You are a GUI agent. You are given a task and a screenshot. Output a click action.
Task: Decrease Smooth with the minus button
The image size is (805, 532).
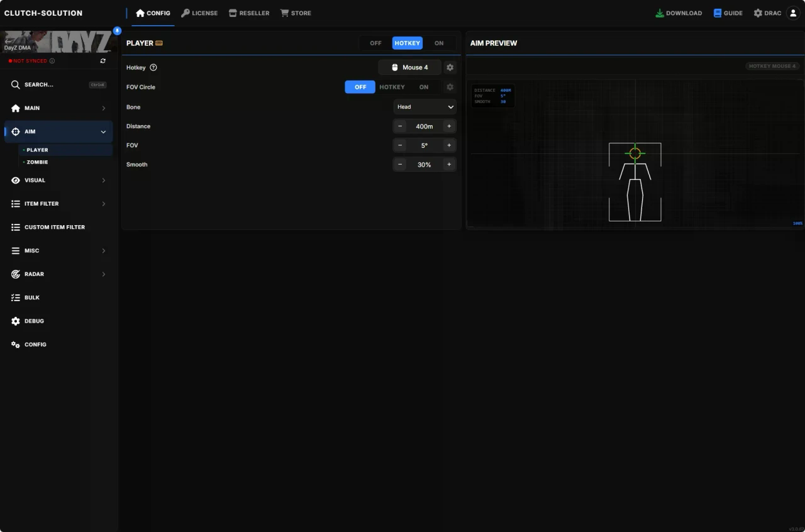click(400, 165)
